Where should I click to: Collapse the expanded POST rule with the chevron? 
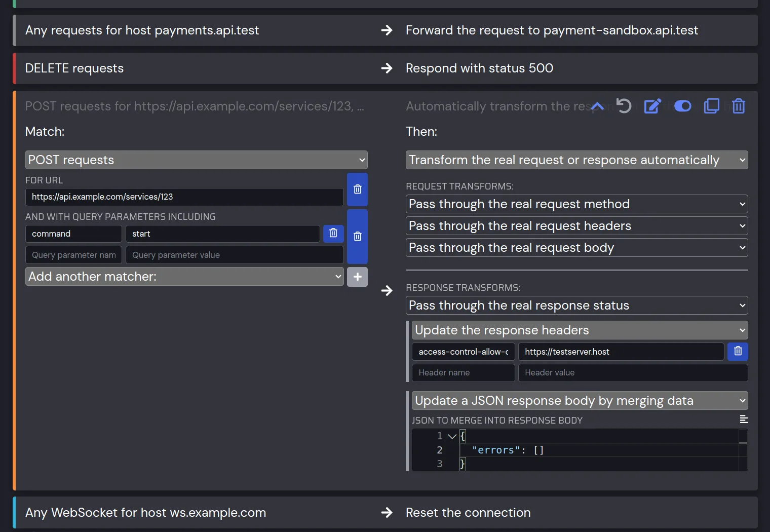(x=597, y=106)
